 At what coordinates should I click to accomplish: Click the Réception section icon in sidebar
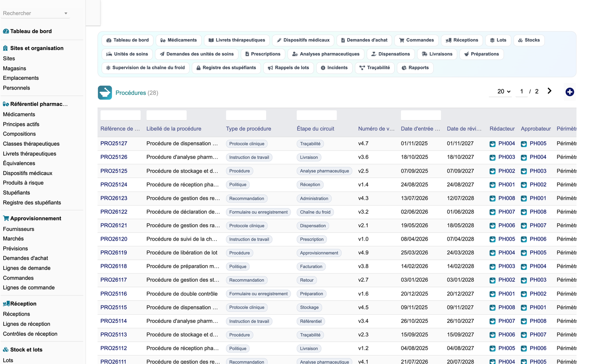[x=6, y=304]
